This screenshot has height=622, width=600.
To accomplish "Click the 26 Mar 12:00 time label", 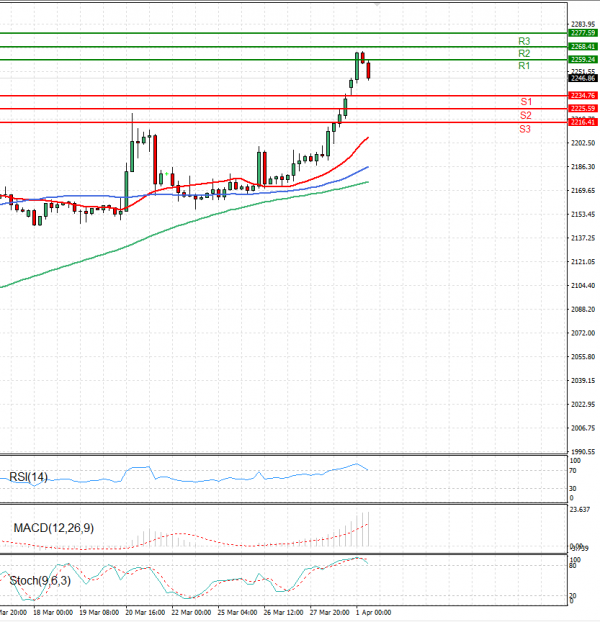I will tap(284, 612).
